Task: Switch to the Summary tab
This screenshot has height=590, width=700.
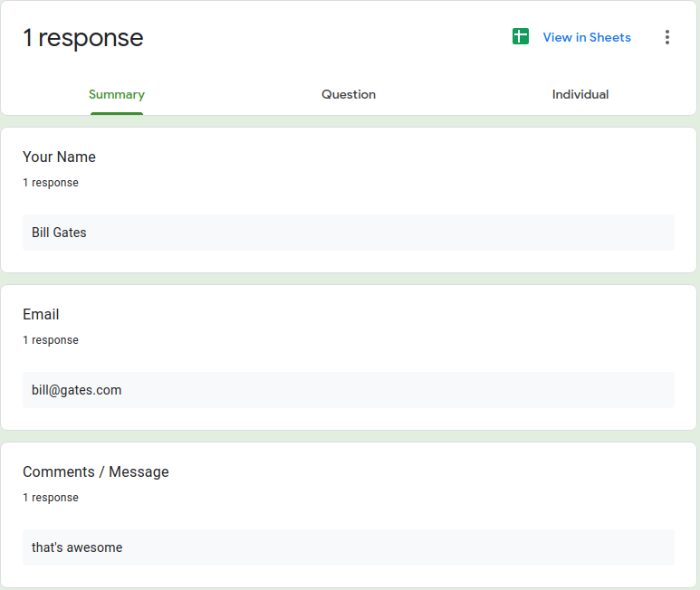Action: (x=117, y=94)
